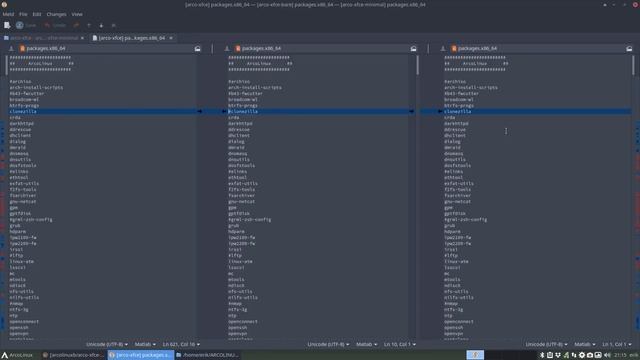Click the left pane vertical scrollbar handle

[7, 65]
